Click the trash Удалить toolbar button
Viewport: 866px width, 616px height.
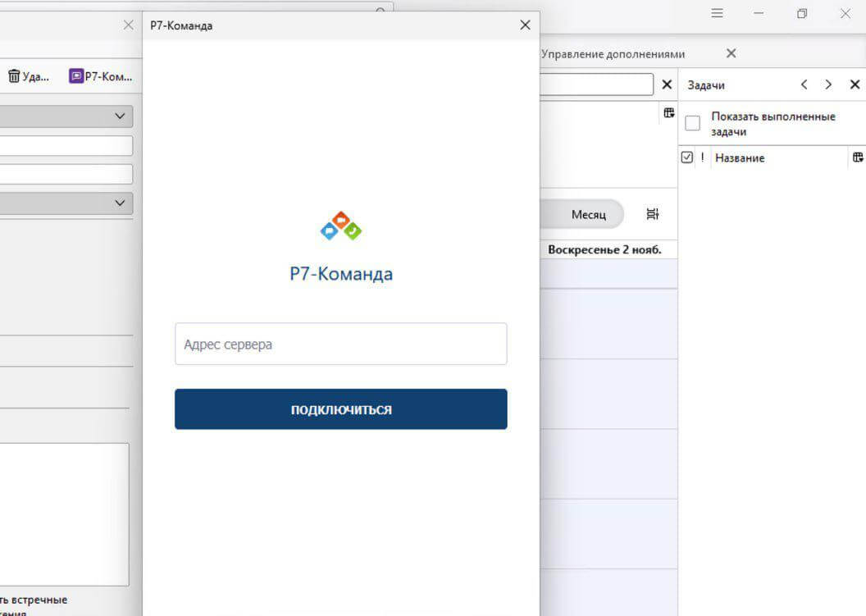28,76
